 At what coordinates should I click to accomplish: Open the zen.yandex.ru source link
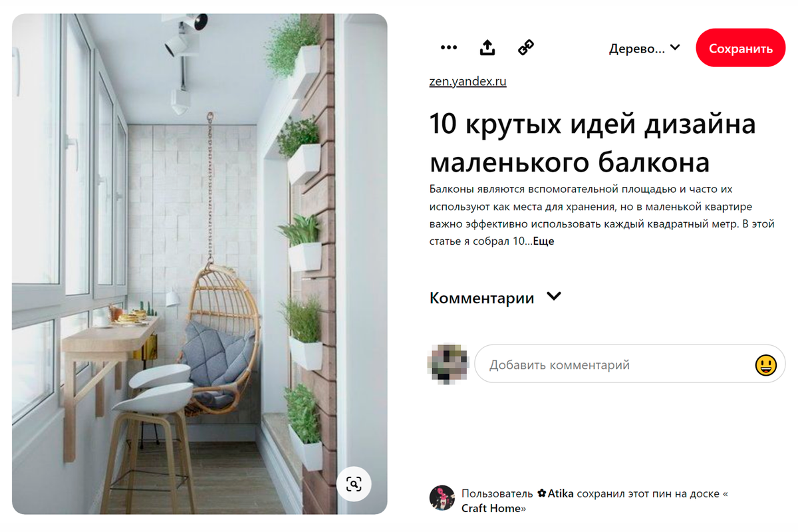click(x=468, y=82)
